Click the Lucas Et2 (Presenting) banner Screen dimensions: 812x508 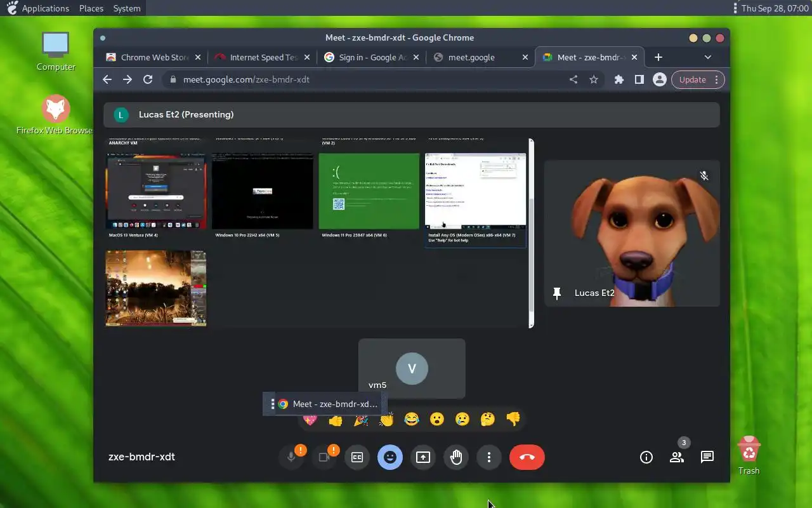[x=412, y=114]
